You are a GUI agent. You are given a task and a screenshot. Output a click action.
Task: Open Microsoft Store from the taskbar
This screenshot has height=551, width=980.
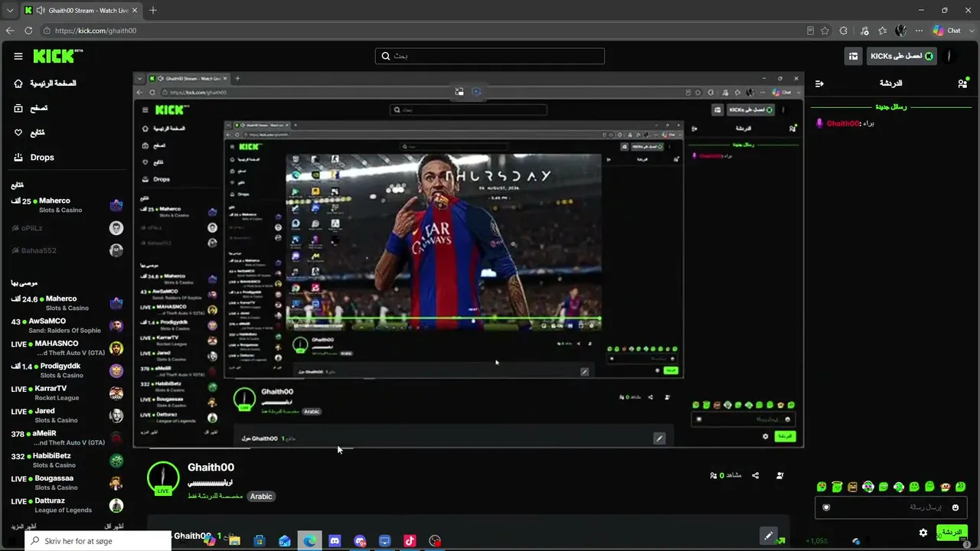[x=260, y=541]
